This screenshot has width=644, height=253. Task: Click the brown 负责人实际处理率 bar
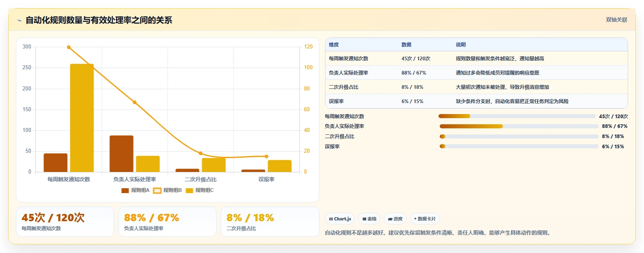point(122,154)
